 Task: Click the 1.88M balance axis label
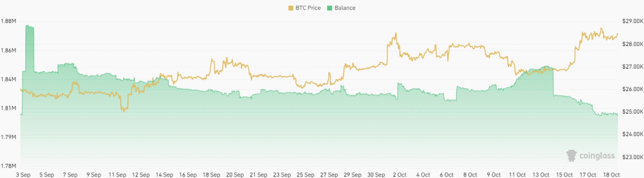(8, 21)
